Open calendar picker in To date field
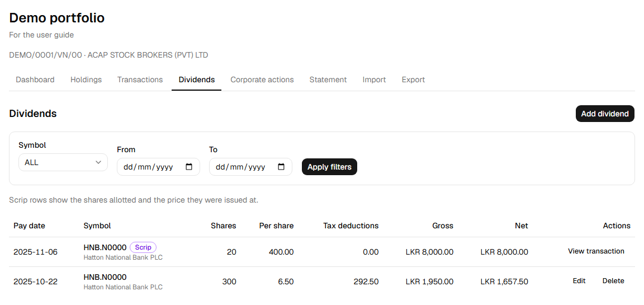This screenshot has height=305, width=644. (x=281, y=167)
